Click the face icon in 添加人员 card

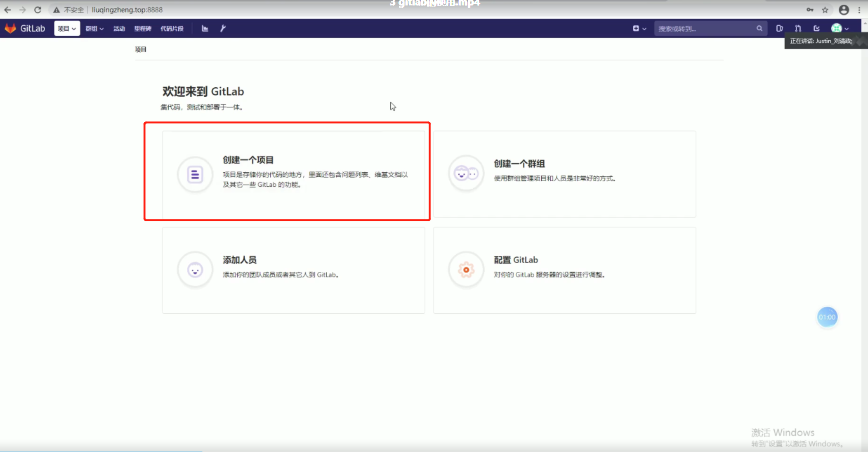[195, 270]
